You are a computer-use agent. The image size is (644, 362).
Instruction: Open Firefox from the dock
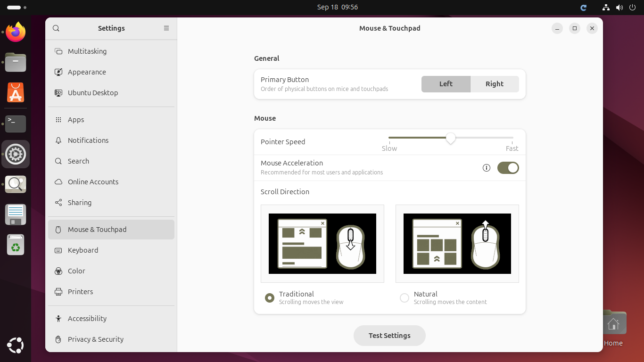[x=16, y=32]
